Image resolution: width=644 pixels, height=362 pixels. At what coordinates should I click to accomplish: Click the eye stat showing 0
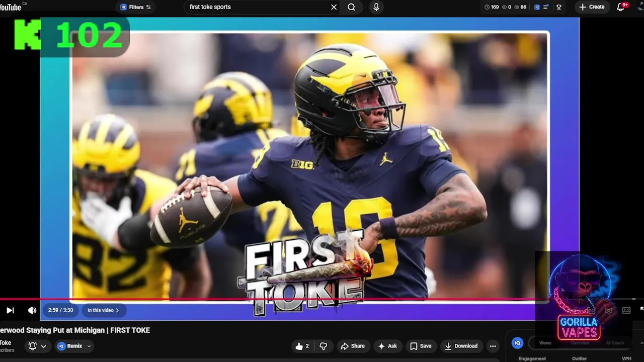pyautogui.click(x=507, y=7)
